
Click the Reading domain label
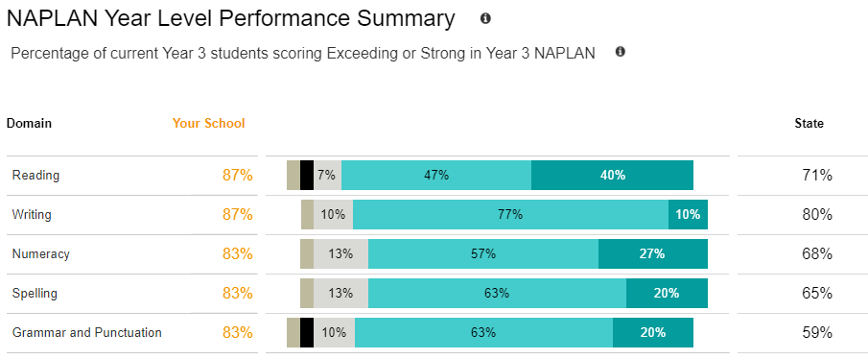tap(35, 176)
